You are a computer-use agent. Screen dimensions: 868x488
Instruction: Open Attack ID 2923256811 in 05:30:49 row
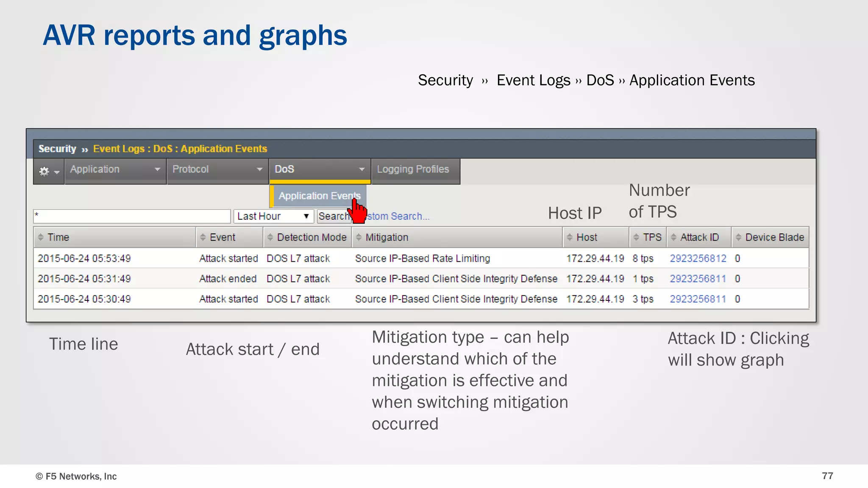pyautogui.click(x=698, y=299)
